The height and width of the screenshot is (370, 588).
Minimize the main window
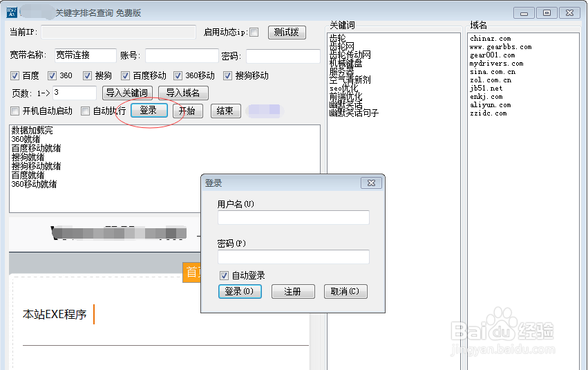coord(524,13)
